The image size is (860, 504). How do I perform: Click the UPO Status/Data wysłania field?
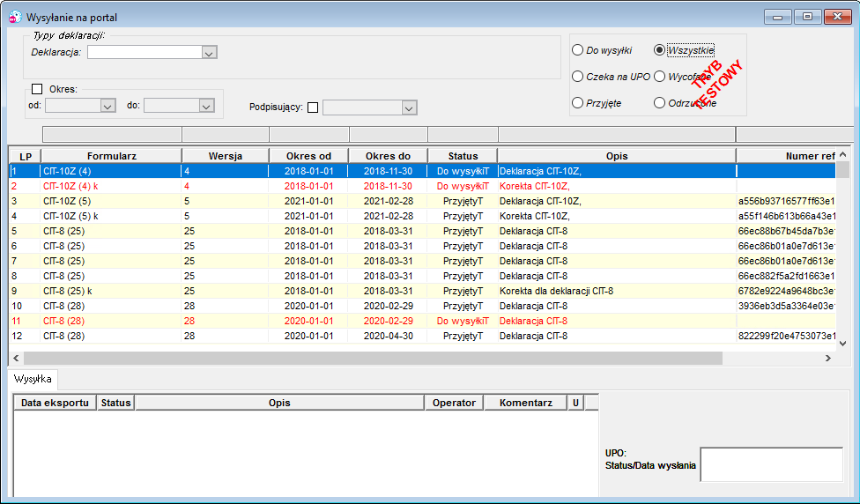point(772,464)
